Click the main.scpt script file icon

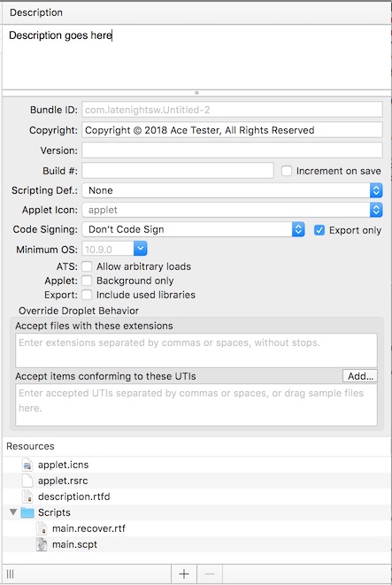(x=42, y=544)
